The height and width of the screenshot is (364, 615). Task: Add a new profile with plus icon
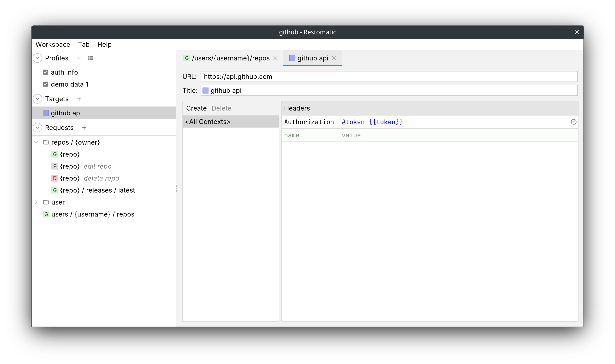[79, 58]
